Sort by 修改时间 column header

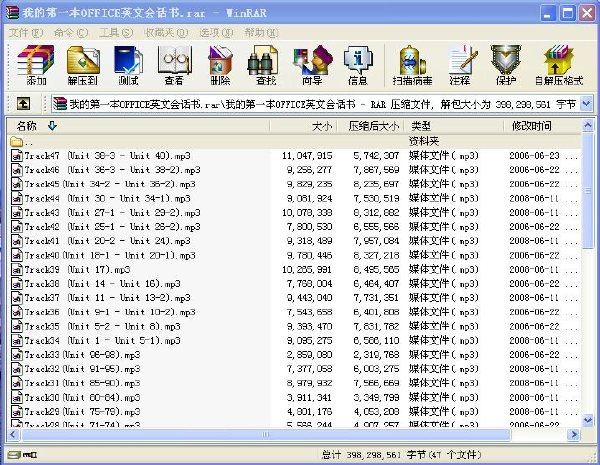pos(542,126)
